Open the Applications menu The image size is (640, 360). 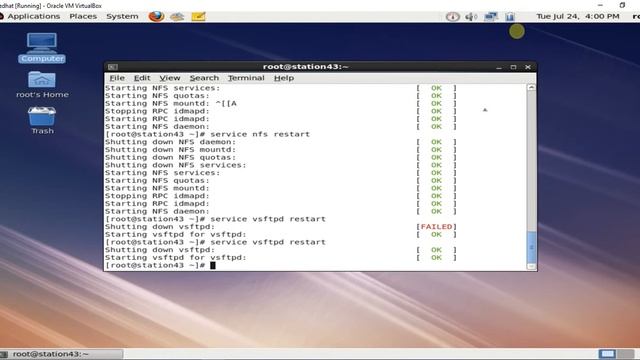pyautogui.click(x=33, y=16)
